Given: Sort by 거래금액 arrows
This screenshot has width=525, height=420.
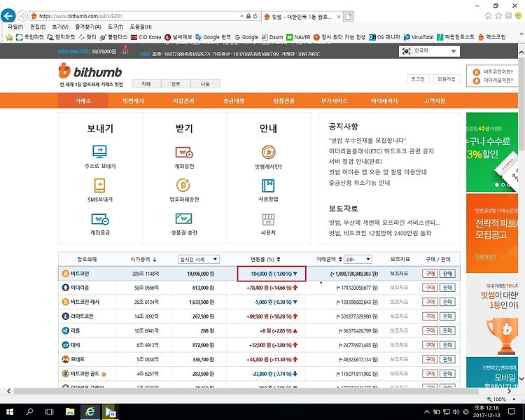Looking at the screenshot, I should pyautogui.click(x=340, y=259).
